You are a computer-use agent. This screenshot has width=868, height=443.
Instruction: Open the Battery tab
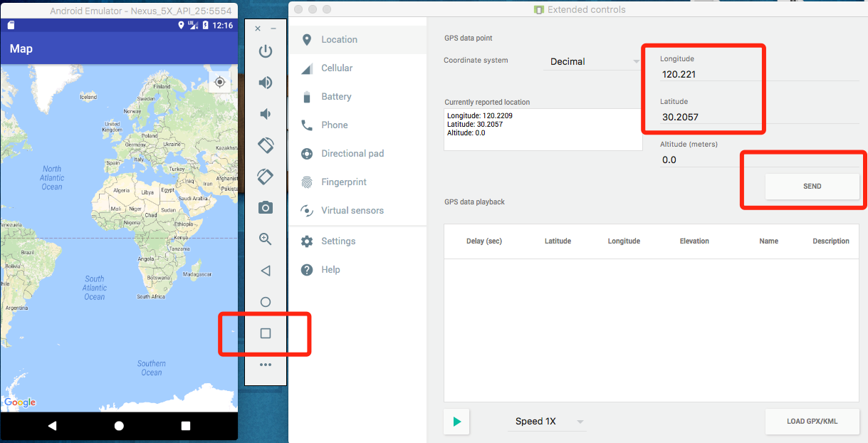[x=357, y=96]
